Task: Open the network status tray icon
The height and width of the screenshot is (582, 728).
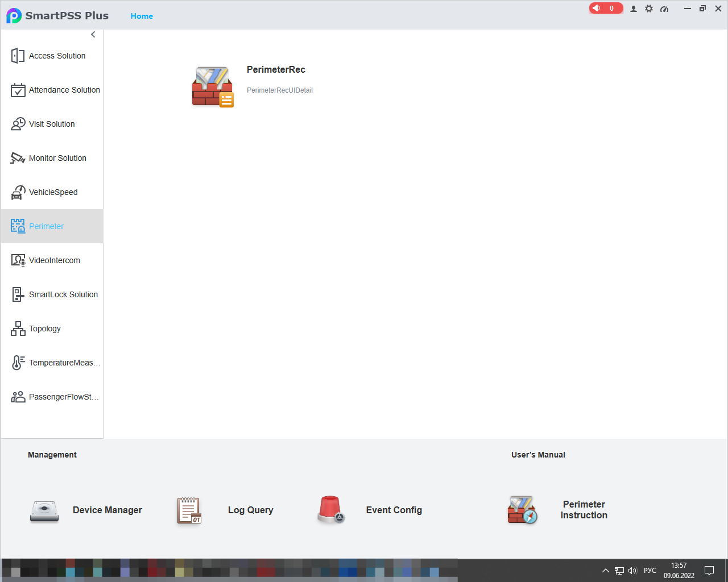Action: [x=619, y=571]
